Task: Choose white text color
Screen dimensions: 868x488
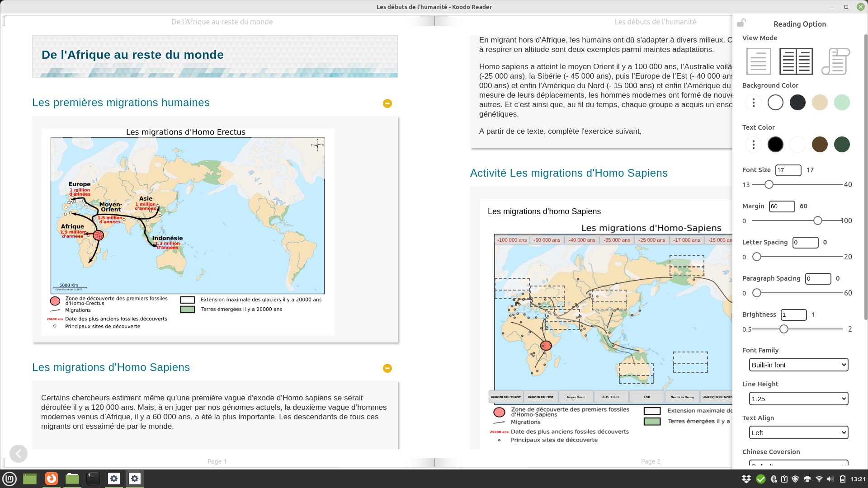Action: tap(797, 145)
